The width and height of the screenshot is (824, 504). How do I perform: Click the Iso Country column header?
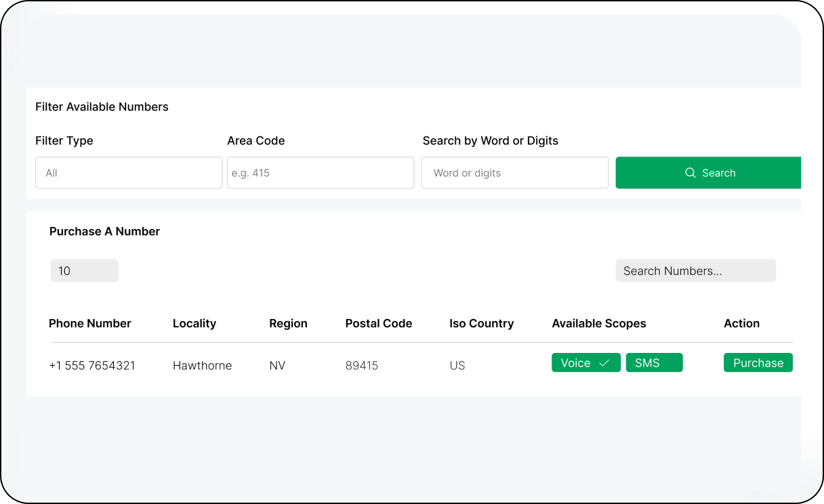(481, 324)
